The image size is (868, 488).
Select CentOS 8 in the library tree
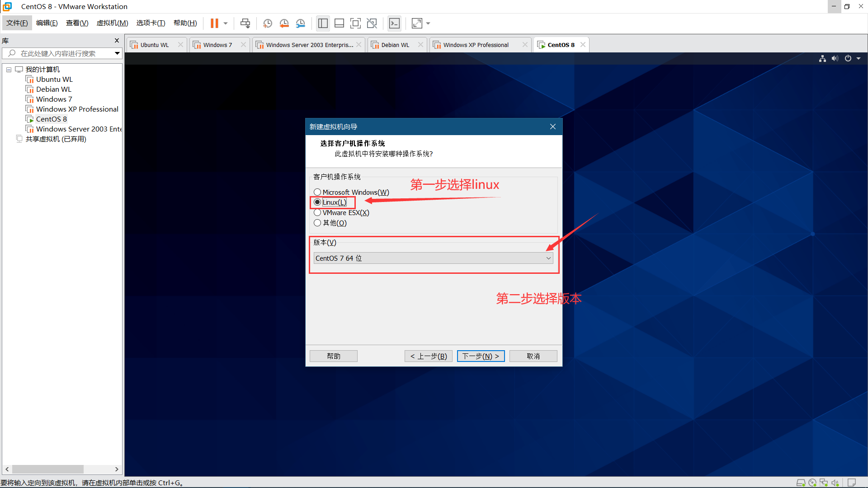click(51, 119)
